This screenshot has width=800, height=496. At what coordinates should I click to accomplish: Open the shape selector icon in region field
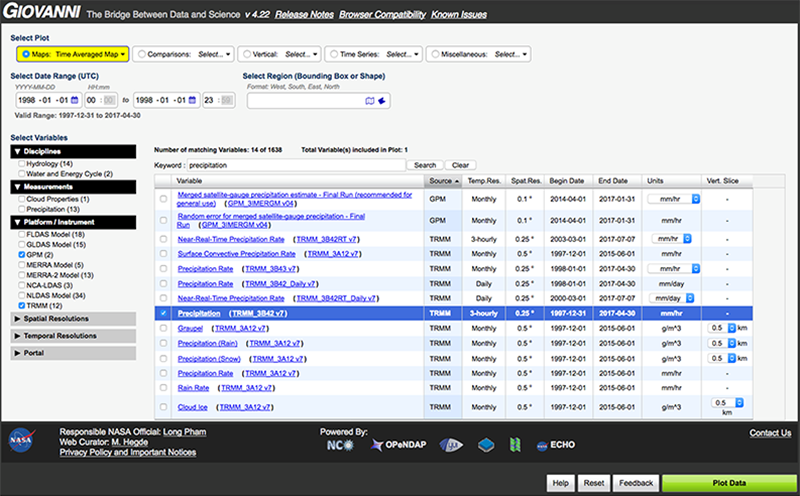382,101
